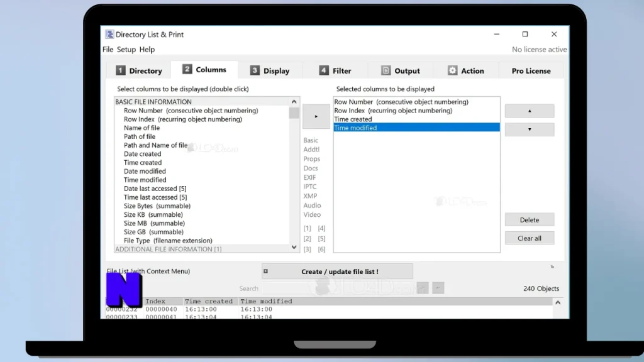Open the Pro License tab
644x362 pixels.
pos(531,70)
